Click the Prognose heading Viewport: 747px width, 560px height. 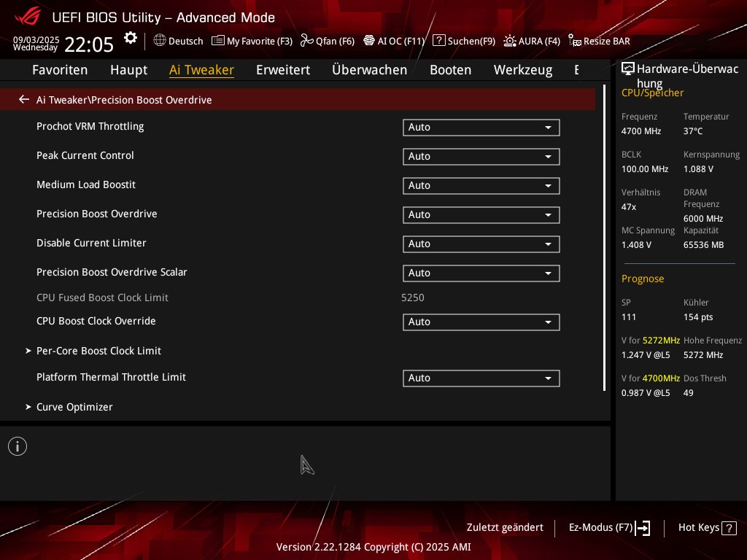click(642, 279)
